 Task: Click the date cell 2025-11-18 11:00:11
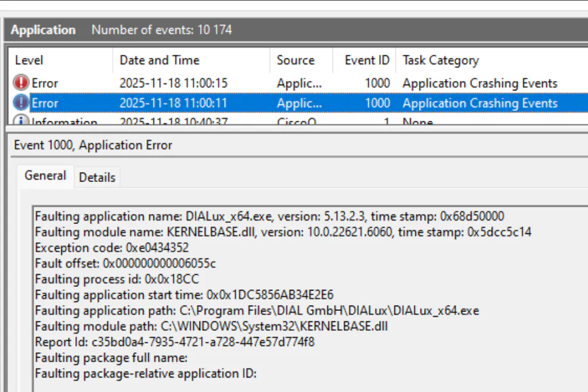(x=173, y=103)
